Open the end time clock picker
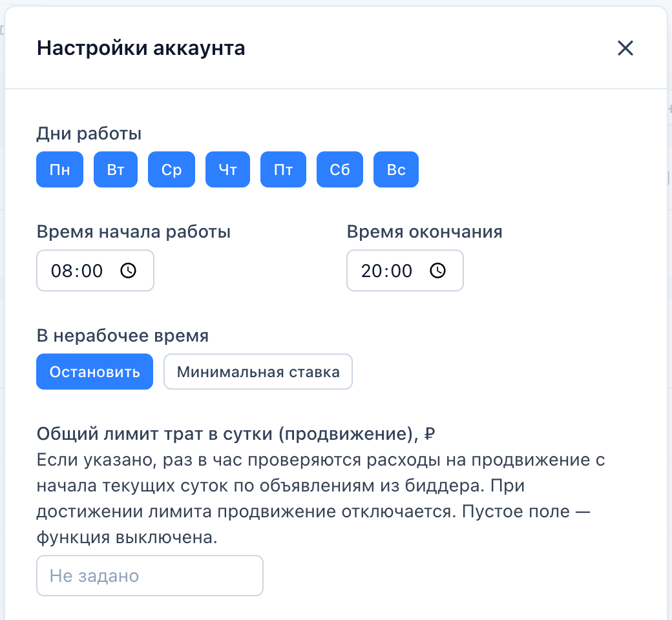672x620 pixels. pyautogui.click(x=437, y=271)
